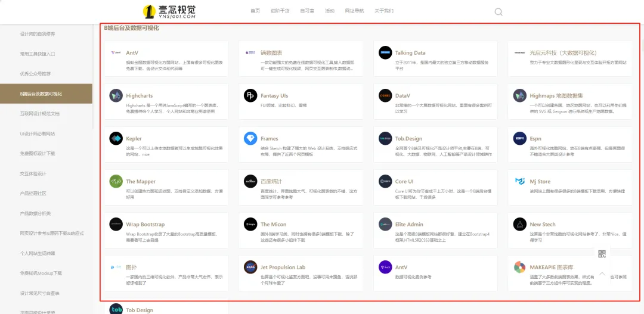
Task: Open 关于我们 in the top navigation
Action: (x=383, y=11)
